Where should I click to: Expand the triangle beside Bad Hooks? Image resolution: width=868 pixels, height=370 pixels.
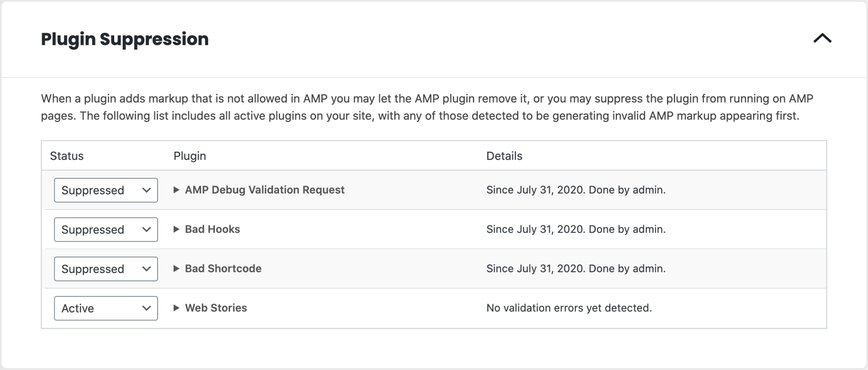(x=176, y=229)
